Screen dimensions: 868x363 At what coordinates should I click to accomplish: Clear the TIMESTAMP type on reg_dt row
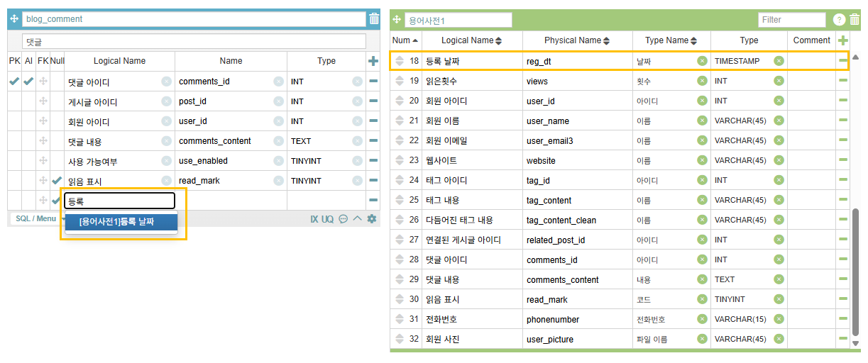tap(779, 61)
